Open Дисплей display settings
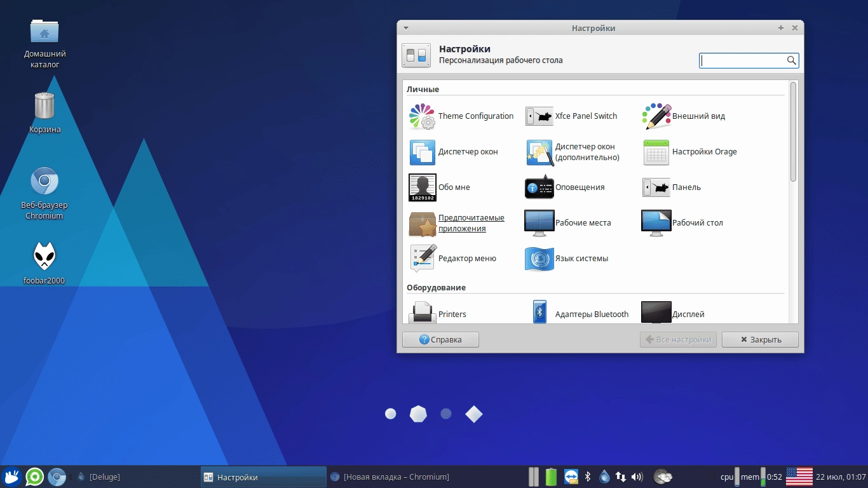 pos(673,314)
